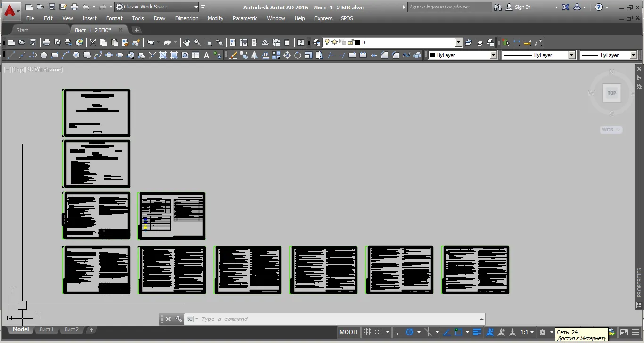Open the color ByLayer swatch control

pos(462,55)
